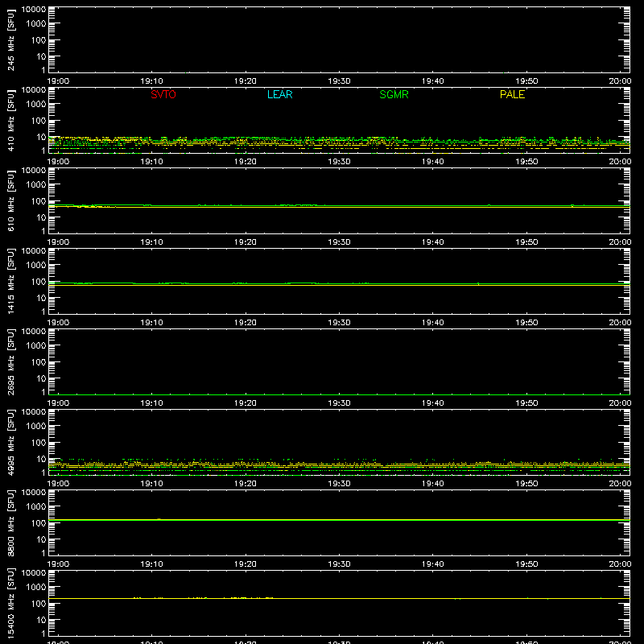Click the 1000 tick on 410 MHz axis
Viewport: 644px width, 644px height.
pyautogui.click(x=36, y=105)
